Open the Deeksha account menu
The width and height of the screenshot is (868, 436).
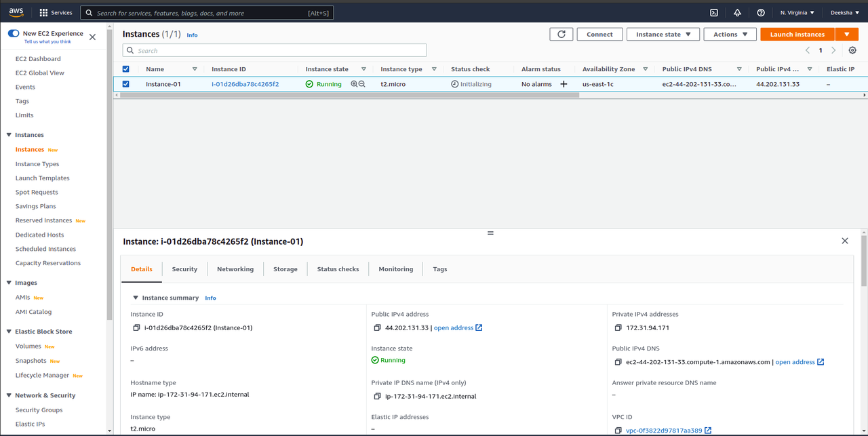point(845,13)
